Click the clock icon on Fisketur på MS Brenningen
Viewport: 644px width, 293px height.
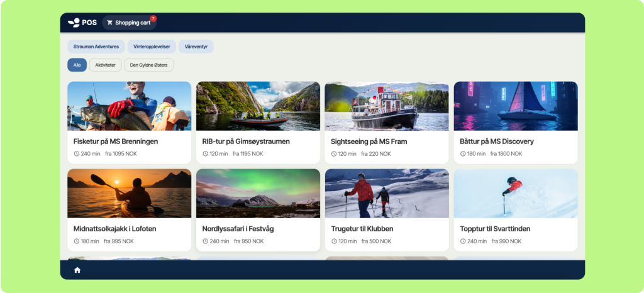point(77,154)
